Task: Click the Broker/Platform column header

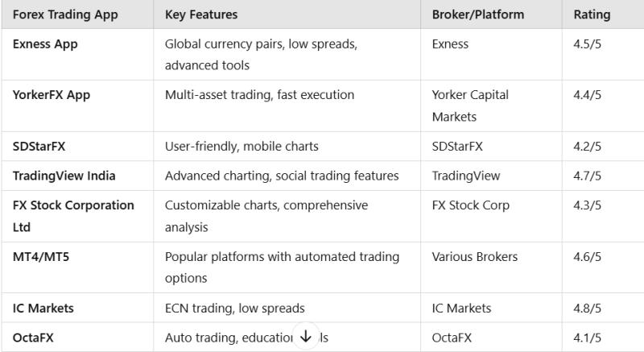Action: 477,14
